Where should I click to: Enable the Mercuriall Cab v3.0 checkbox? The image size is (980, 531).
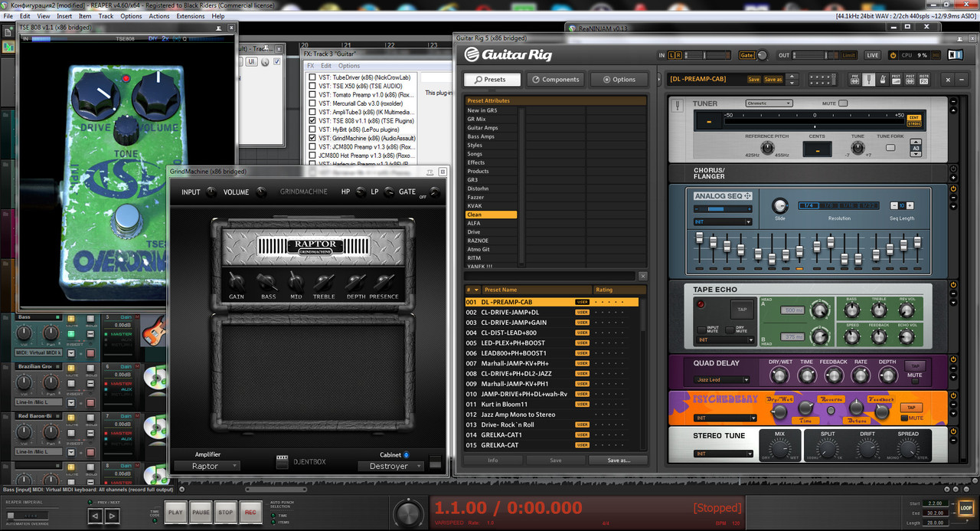tap(312, 103)
